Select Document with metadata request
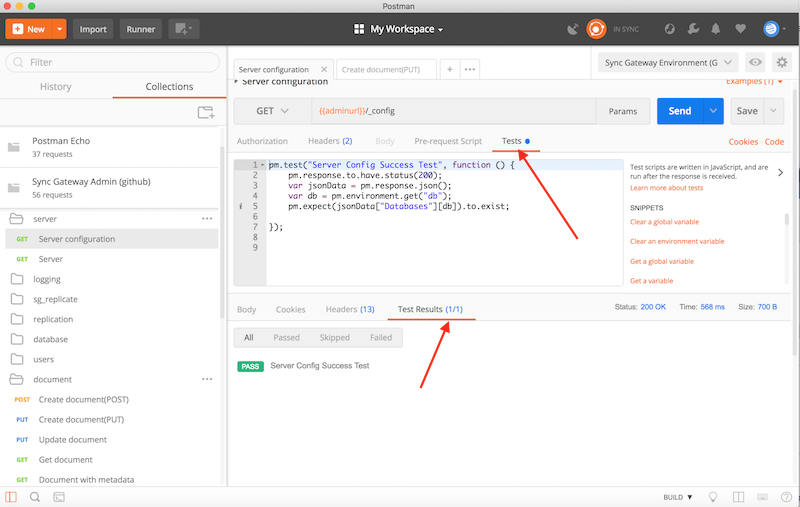Screen dimensions: 800x507 [x=112, y=479]
